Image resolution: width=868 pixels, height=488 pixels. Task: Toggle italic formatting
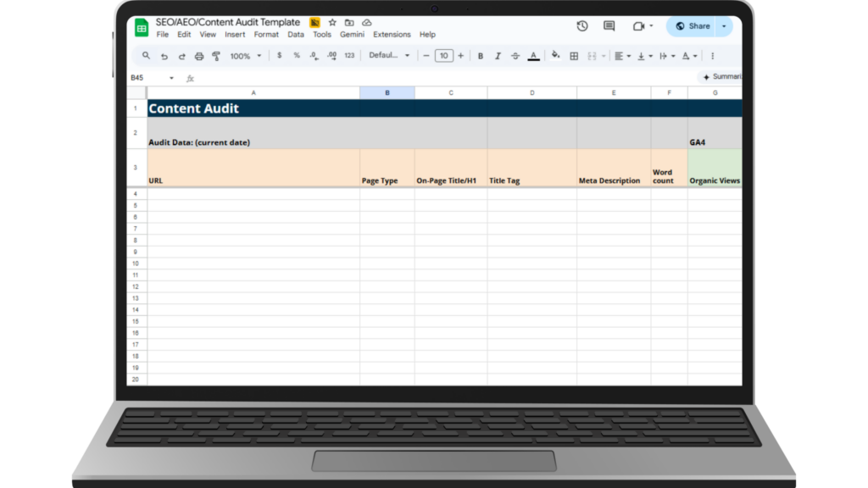[498, 56]
